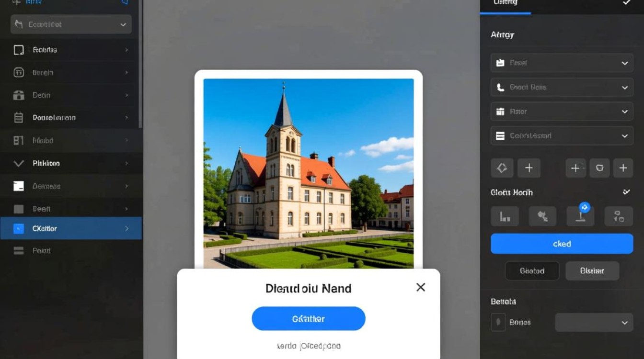
Task: Click the connected nodes icon button
Action: click(619, 216)
